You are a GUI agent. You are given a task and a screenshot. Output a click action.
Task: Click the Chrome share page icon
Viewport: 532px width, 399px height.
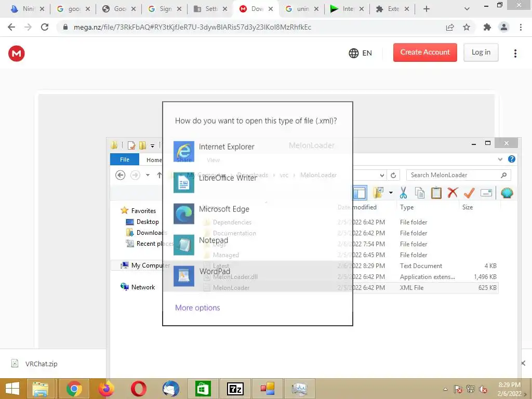(450, 27)
